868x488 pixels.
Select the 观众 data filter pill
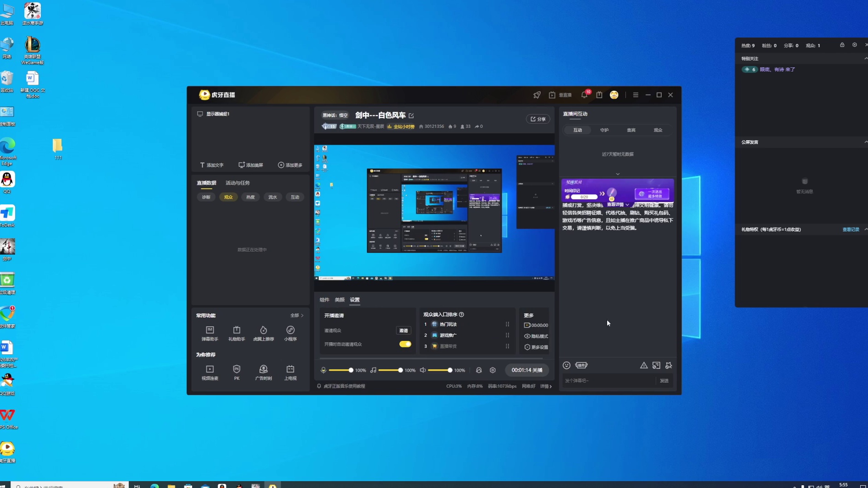click(228, 197)
